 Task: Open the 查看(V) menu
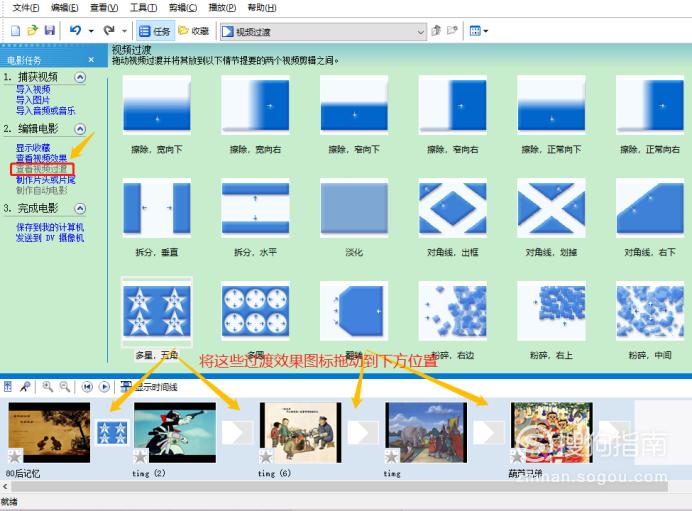point(104,8)
